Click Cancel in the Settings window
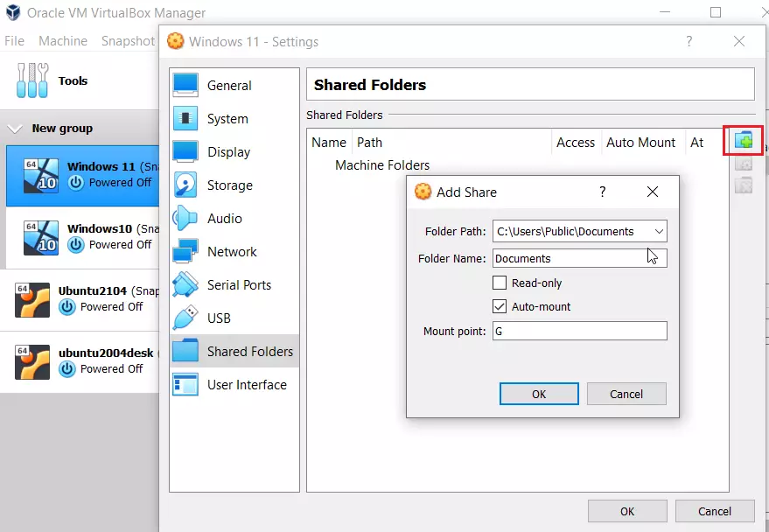The height and width of the screenshot is (532, 769). pyautogui.click(x=715, y=511)
